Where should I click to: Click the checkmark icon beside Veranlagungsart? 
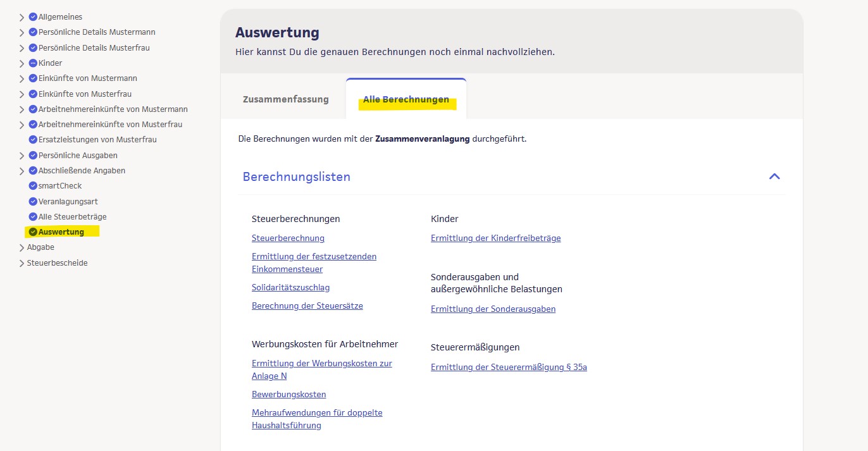click(x=33, y=201)
